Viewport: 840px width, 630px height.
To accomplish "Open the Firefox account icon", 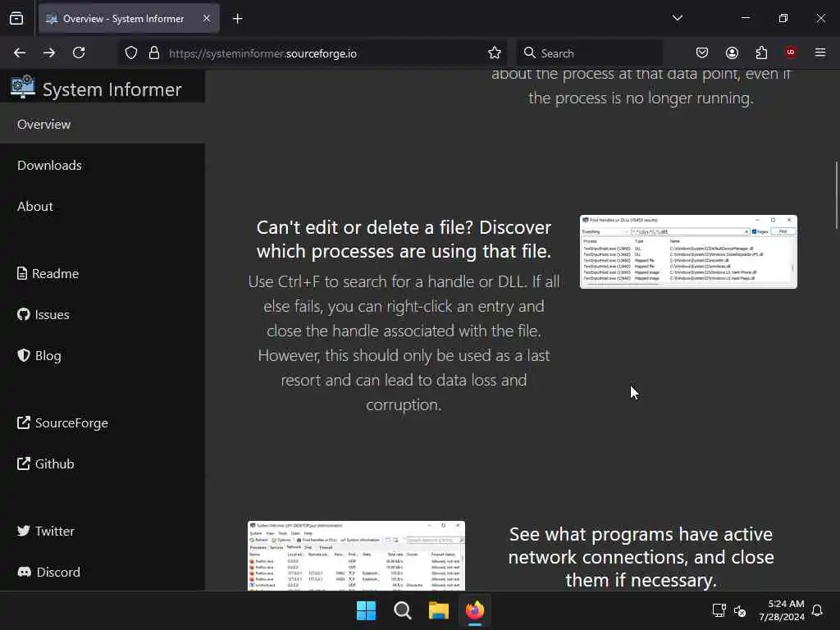I will click(732, 52).
